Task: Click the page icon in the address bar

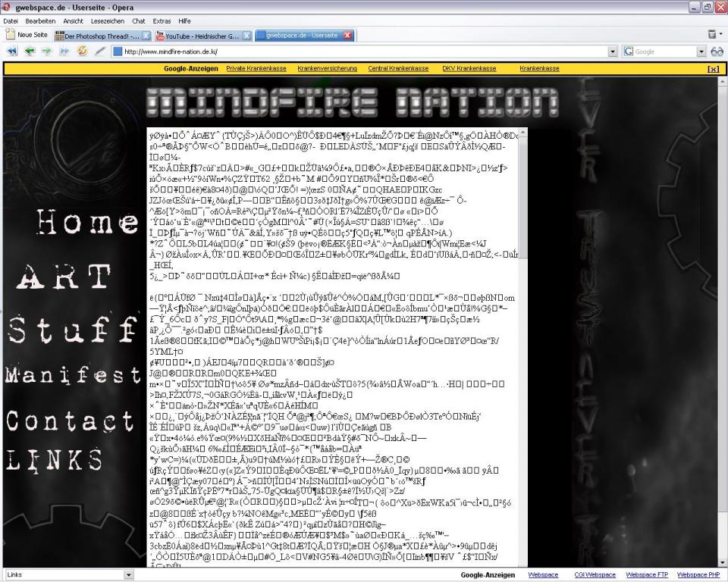Action: click(118, 52)
